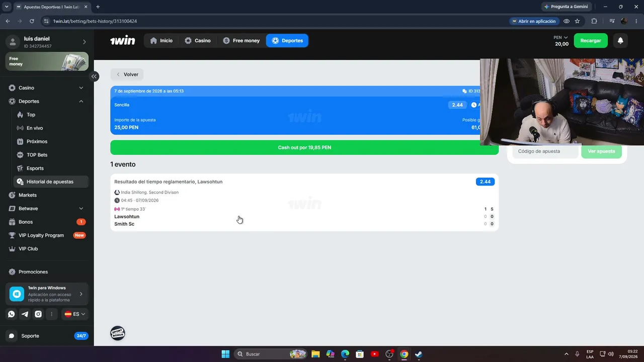Viewport: 644px width, 362px height.
Task: Click Pregunta a Gemini button
Action: [566, 7]
